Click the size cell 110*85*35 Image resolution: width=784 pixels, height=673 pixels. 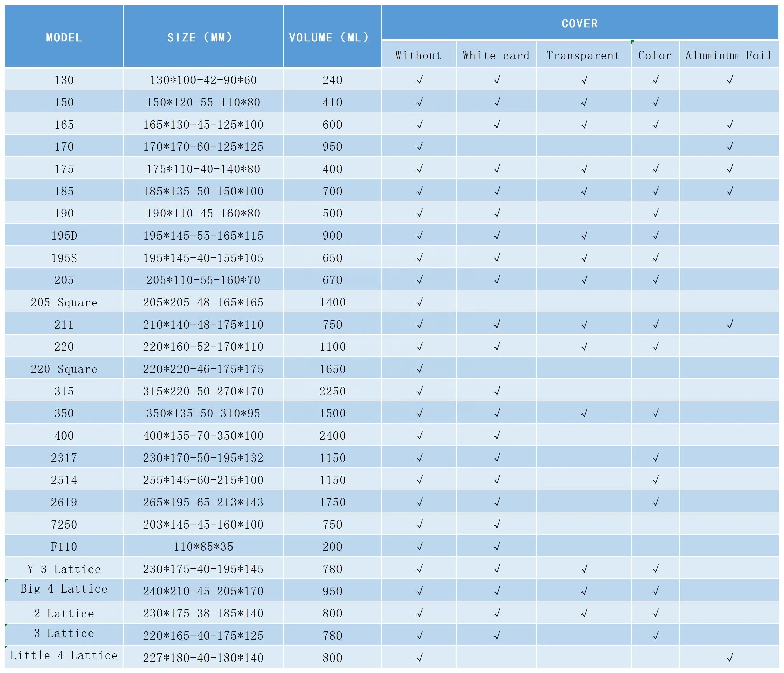[203, 546]
